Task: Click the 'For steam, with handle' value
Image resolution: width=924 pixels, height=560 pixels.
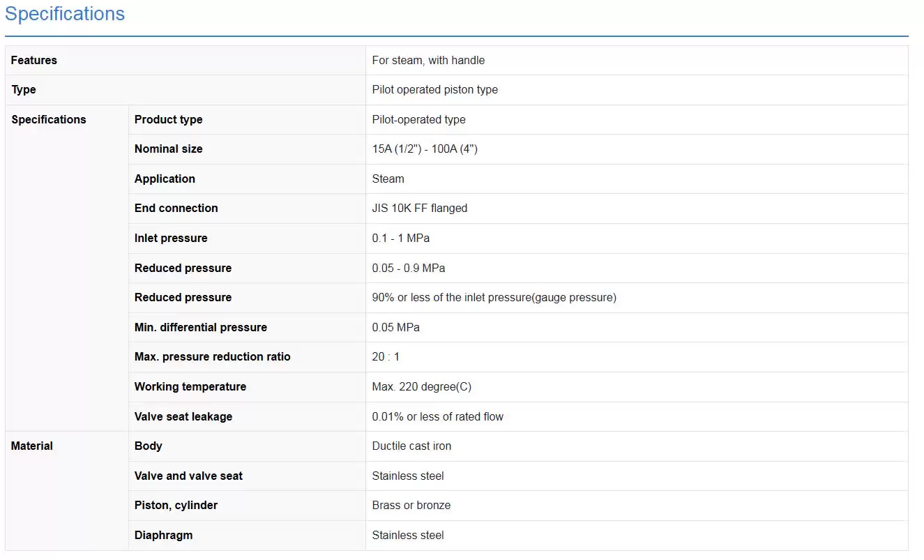Action: click(x=428, y=60)
